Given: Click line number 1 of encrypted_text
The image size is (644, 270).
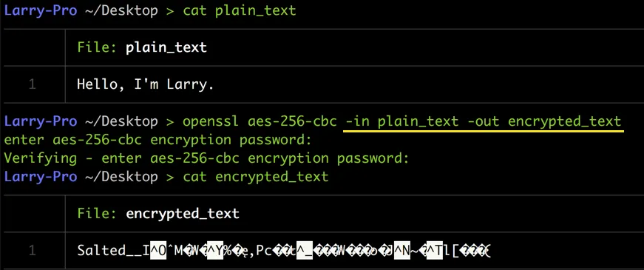Looking at the screenshot, I should point(33,251).
